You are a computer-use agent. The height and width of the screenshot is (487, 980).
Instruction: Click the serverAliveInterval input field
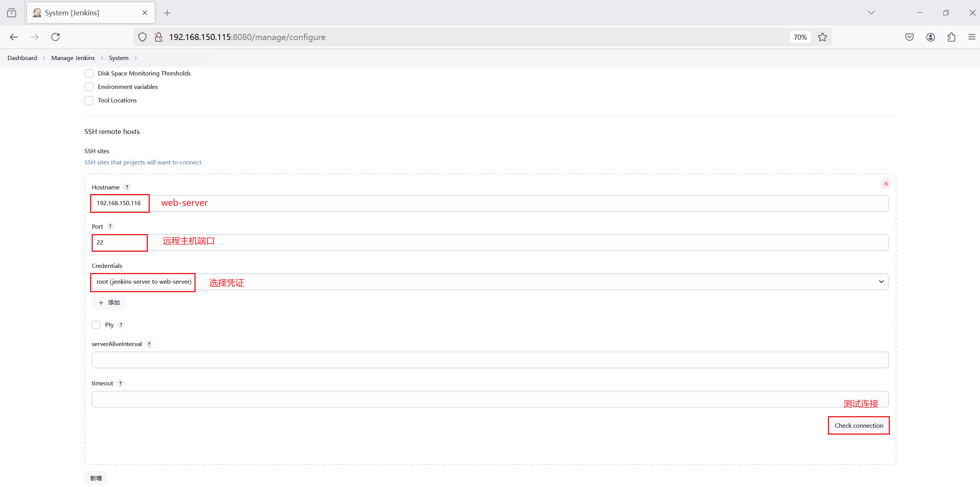490,360
